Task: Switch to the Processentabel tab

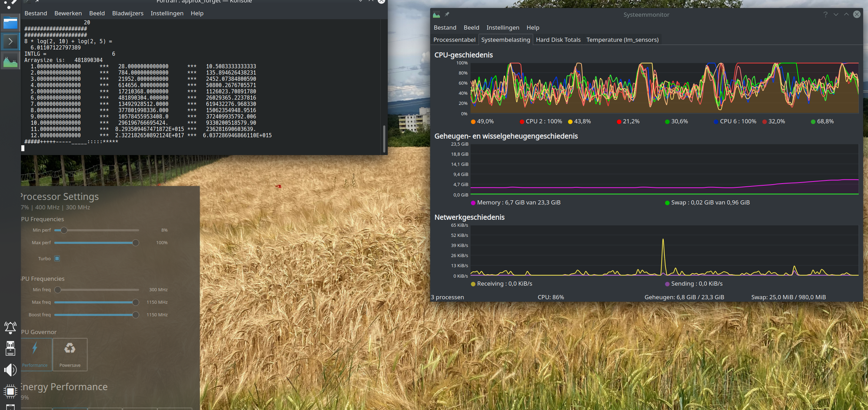Action: coord(454,39)
